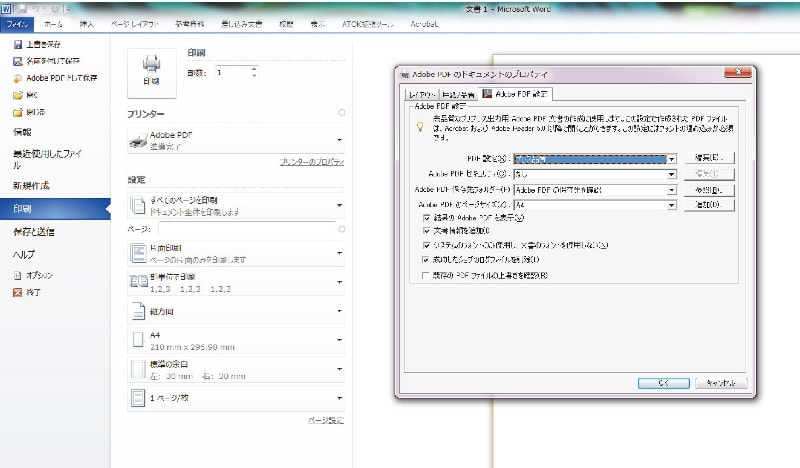Click the Printer Properties (プリンターのプロパティ) link

click(313, 162)
